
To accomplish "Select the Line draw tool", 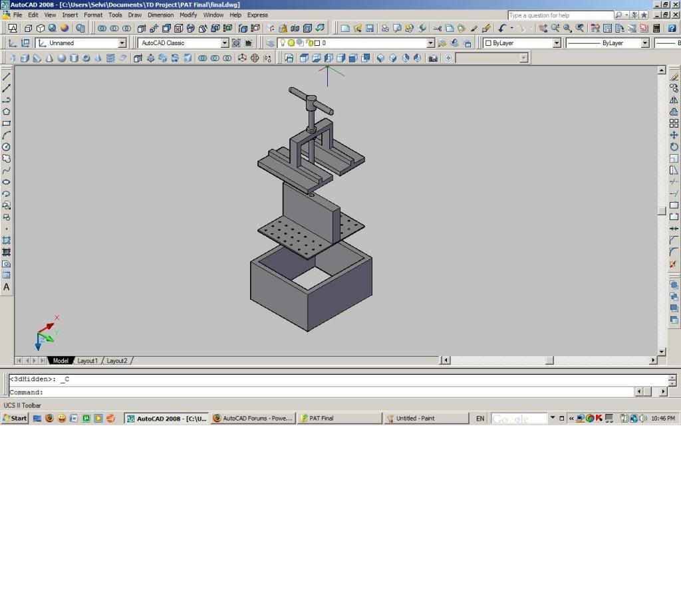I will [x=7, y=76].
